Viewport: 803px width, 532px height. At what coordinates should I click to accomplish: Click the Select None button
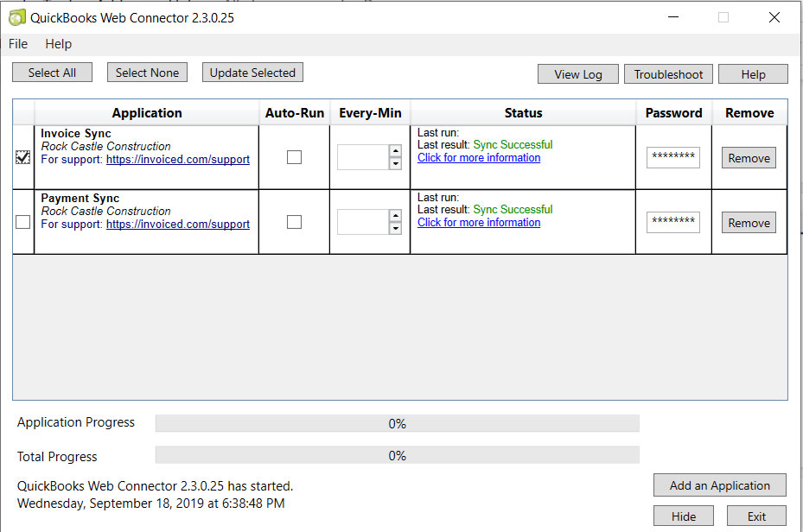click(x=147, y=73)
